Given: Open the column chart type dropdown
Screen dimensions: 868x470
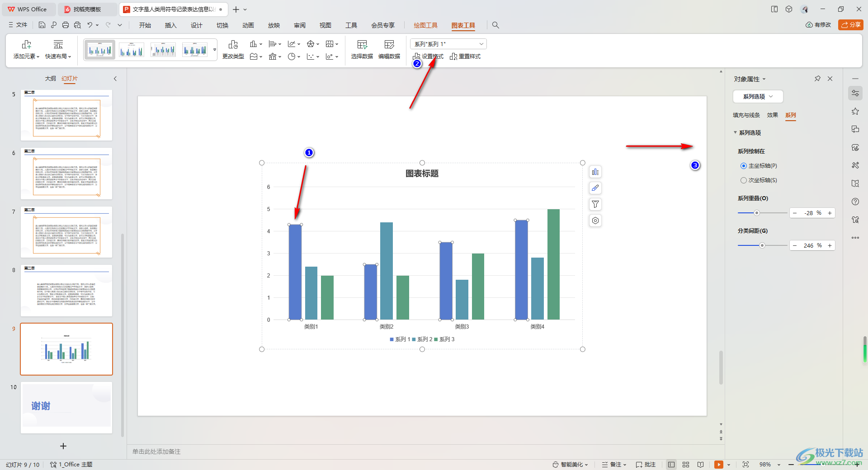Looking at the screenshot, I should pos(256,44).
